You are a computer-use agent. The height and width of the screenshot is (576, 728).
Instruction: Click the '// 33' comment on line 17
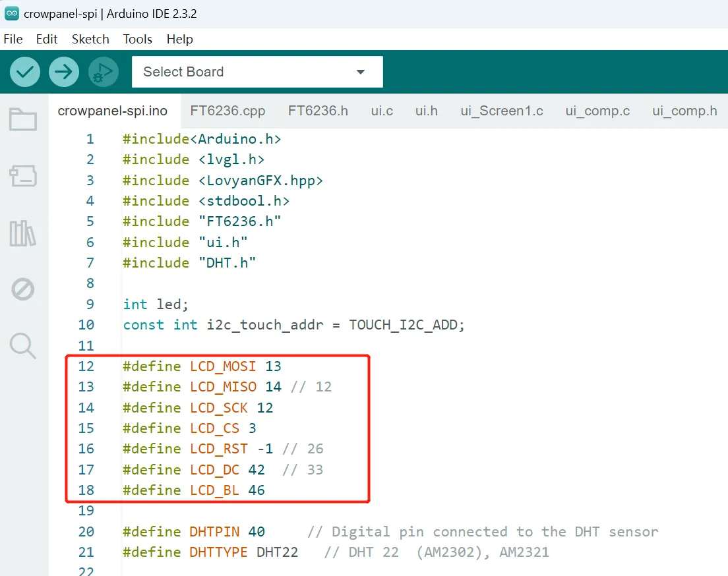[x=303, y=470]
